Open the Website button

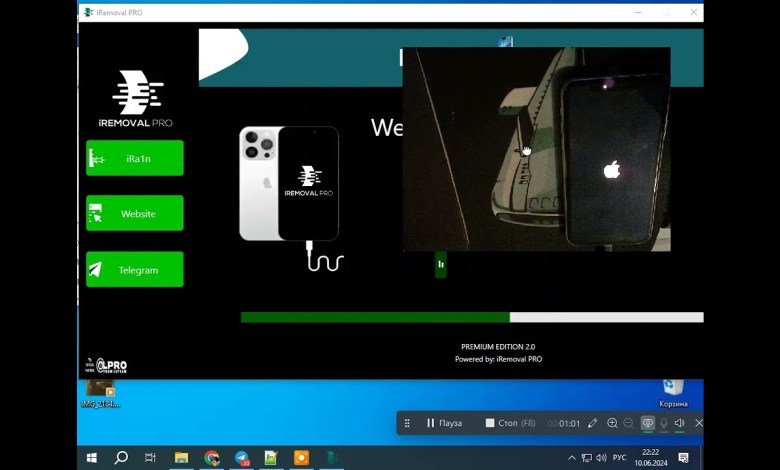(135, 213)
